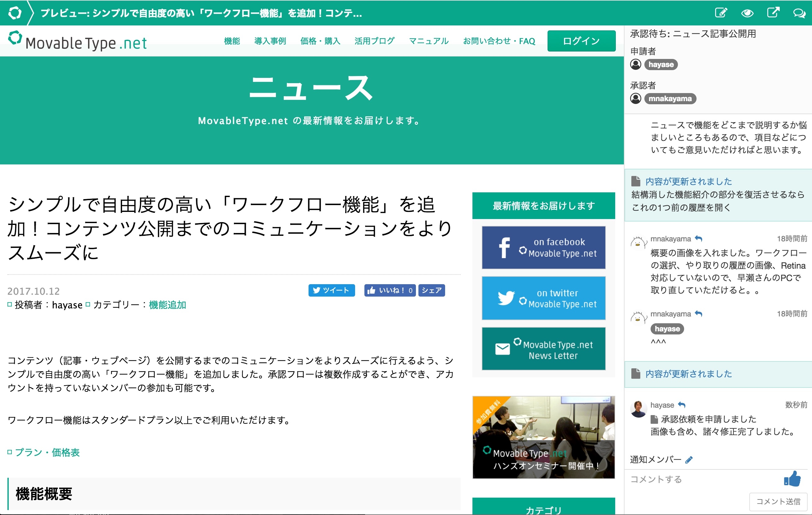The height and width of the screenshot is (515, 812).
Task: Click mnakayama's bird avatar on 概要の画像 comment
Action: (638, 243)
